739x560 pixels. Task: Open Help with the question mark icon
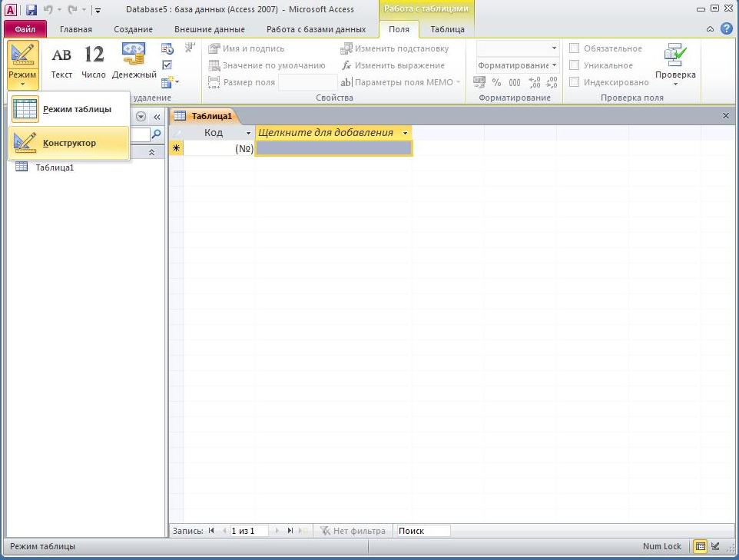pos(727,28)
